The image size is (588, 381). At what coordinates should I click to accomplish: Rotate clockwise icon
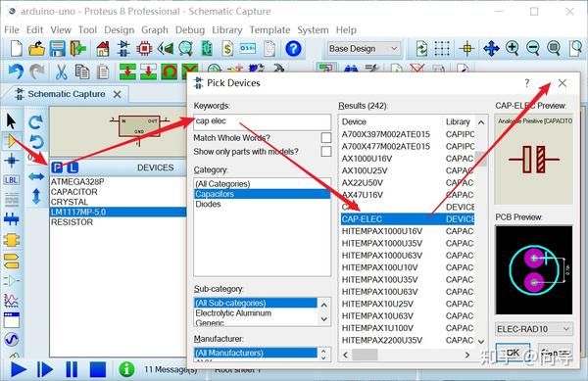36,121
